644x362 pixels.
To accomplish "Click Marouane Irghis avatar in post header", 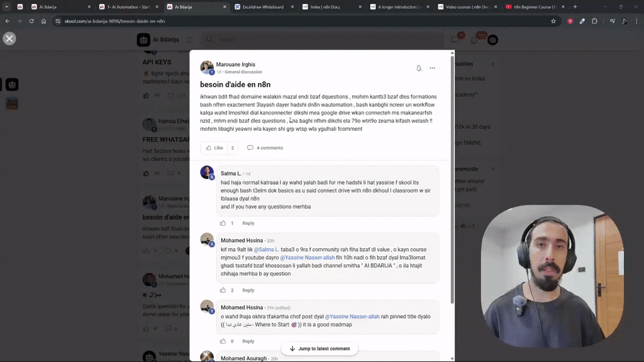I will 206,67.
